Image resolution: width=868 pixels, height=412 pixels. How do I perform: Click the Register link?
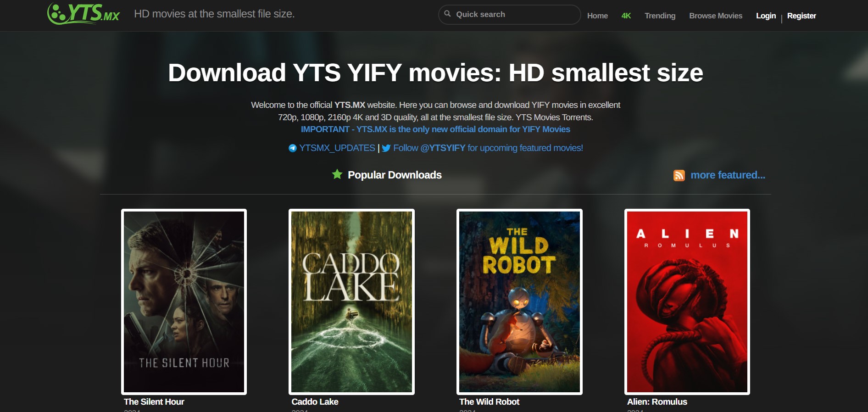pos(801,16)
